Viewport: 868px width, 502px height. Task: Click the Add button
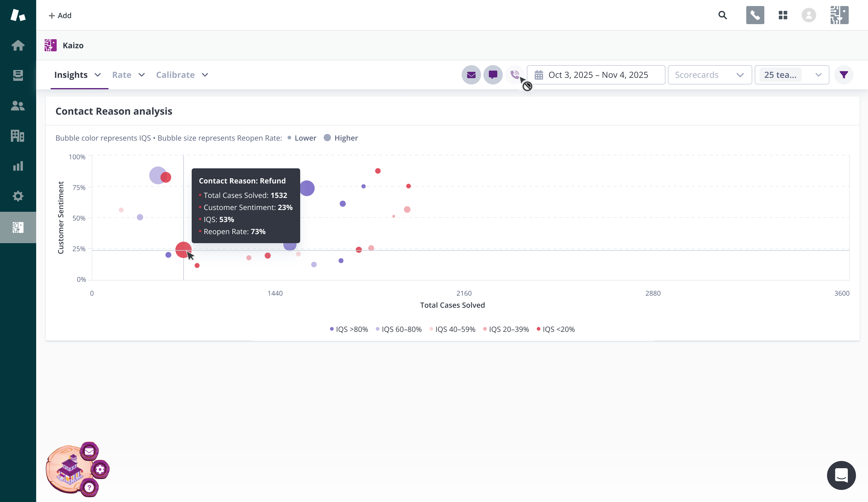pyautogui.click(x=60, y=15)
